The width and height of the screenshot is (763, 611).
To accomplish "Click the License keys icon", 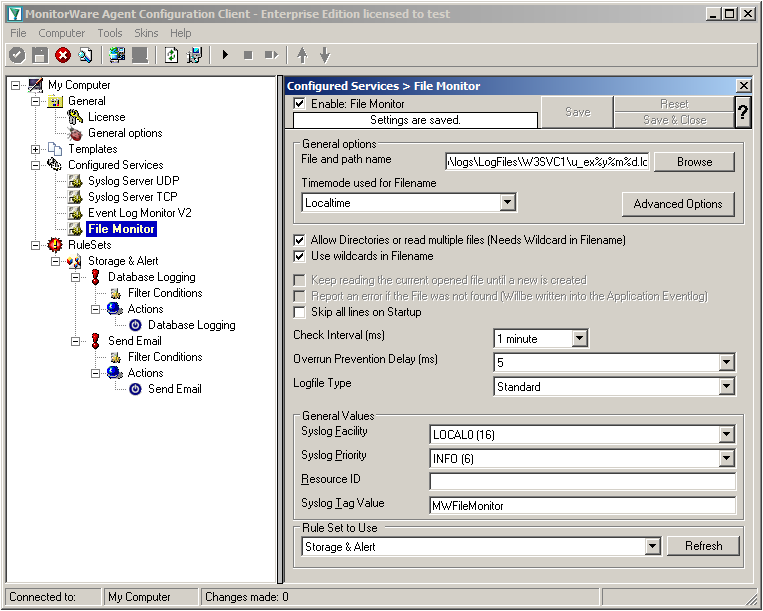I will point(75,117).
